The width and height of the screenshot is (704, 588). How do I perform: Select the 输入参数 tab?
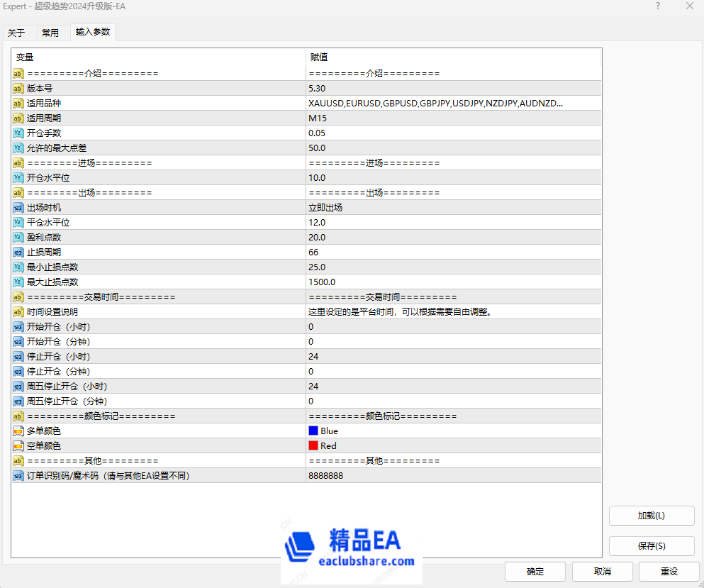pos(93,32)
